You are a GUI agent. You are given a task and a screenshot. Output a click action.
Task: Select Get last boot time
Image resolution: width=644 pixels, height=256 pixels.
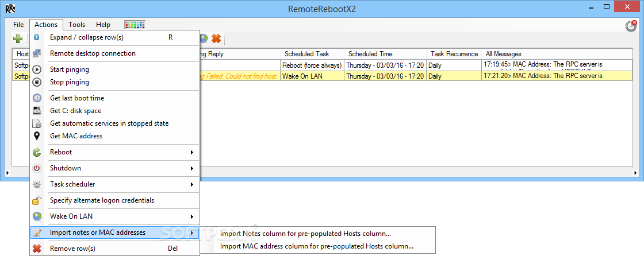(x=115, y=98)
